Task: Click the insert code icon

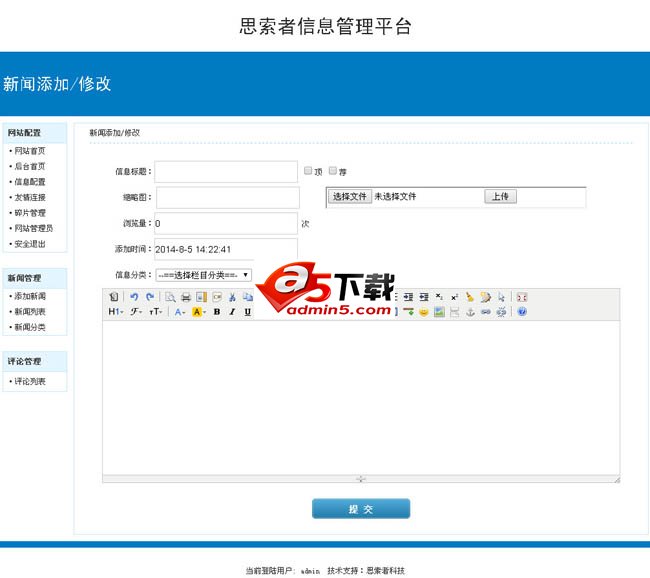Action: [217, 297]
